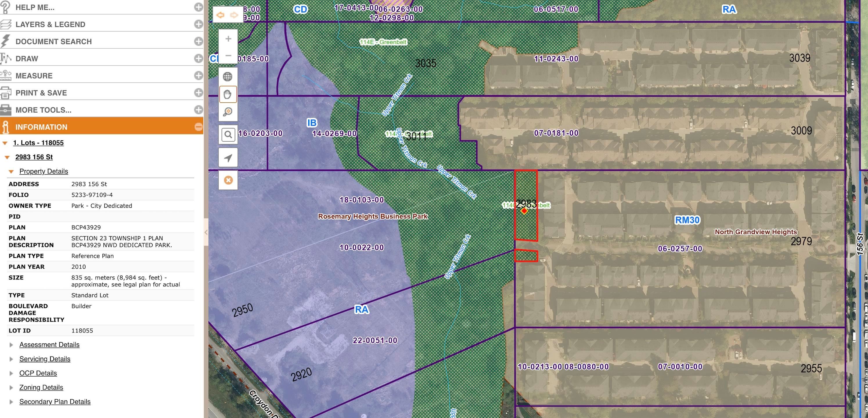Screen dimensions: 868x418
Task: Open the map search tool
Action: [x=228, y=135]
